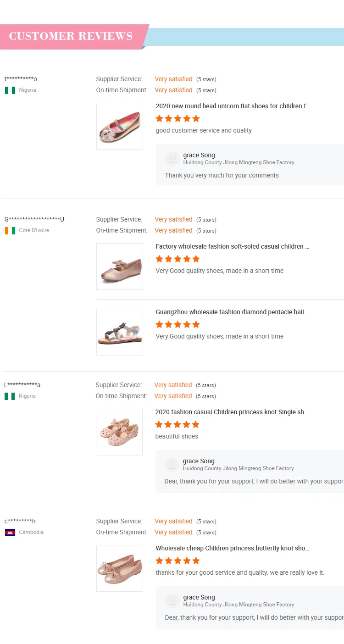Screen dimensions: 344x644
Task: Click grace Song's avatar in the first reply
Action: pyautogui.click(x=172, y=159)
